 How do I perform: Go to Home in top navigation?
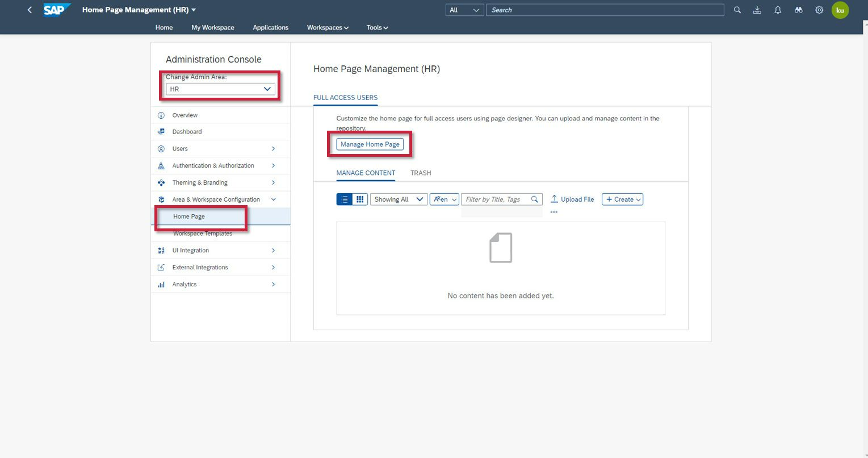coord(164,27)
